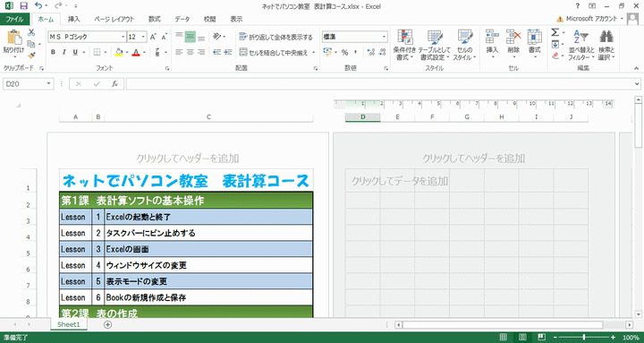Click the Clear eraser icon
644x343 pixels.
tap(555, 56)
